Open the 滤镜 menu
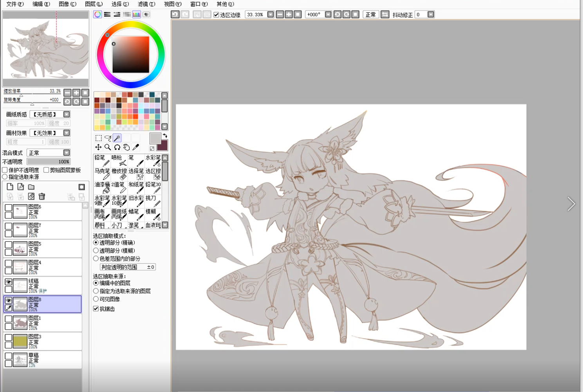Screen dimensions: 583x392 pyautogui.click(x=146, y=4)
